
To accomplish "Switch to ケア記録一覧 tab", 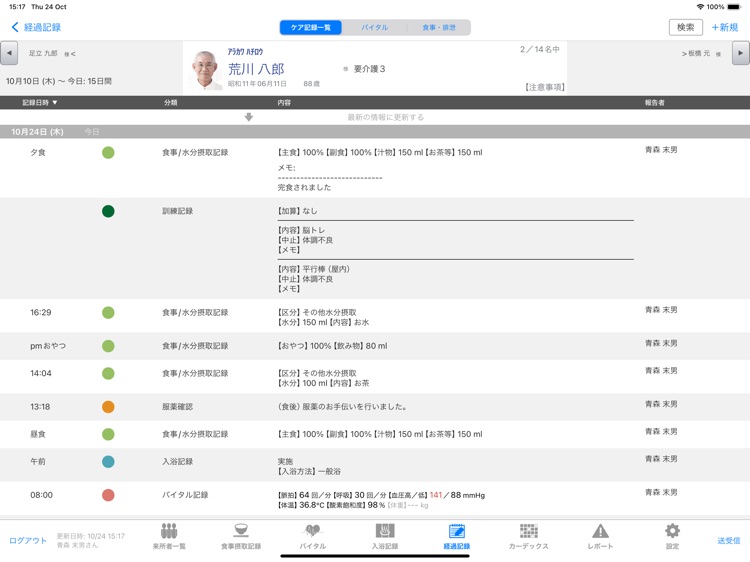I will [311, 27].
